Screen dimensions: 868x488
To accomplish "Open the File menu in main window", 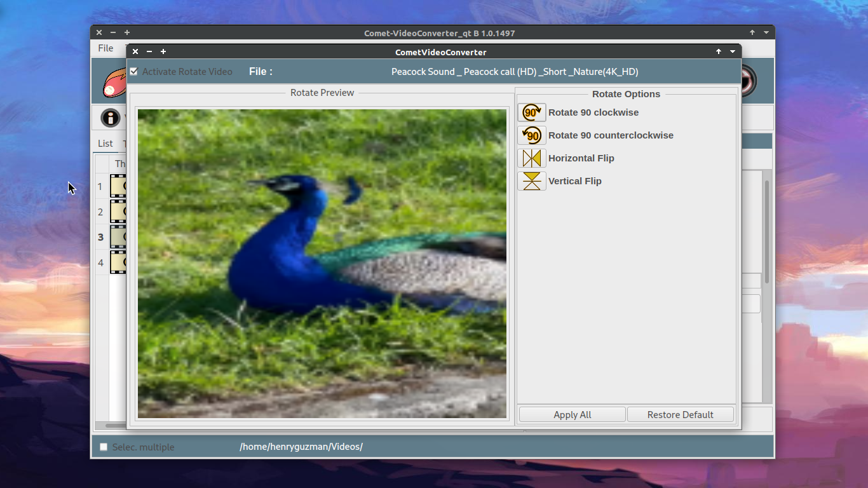I will point(105,48).
